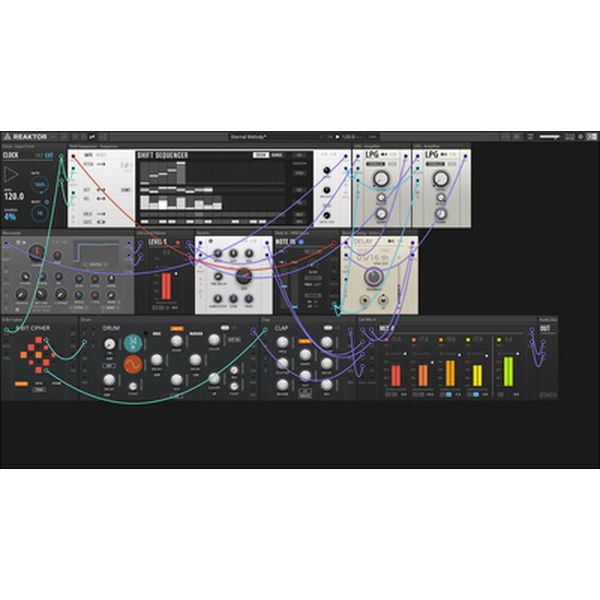Click the first red mixer channel fader
Image resolution: width=600 pixels, height=600 pixels.
394,375
